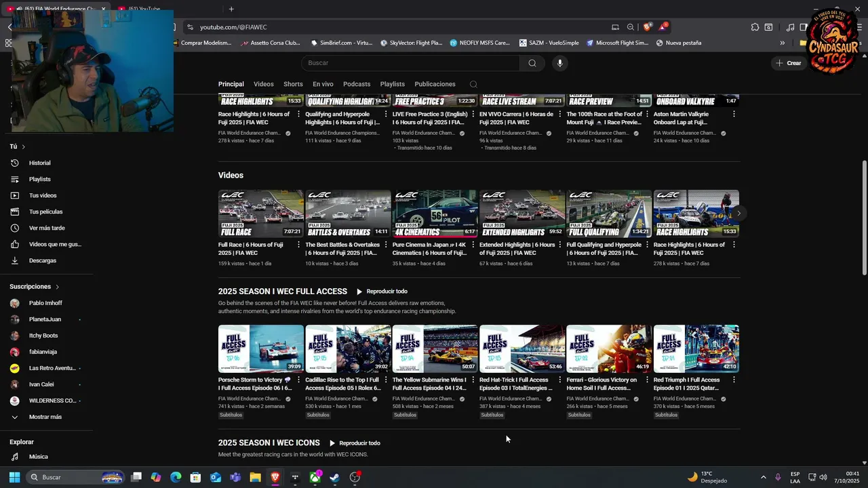Click Brave Rewards triangle icon
Screen dimensions: 868x488
point(664,27)
